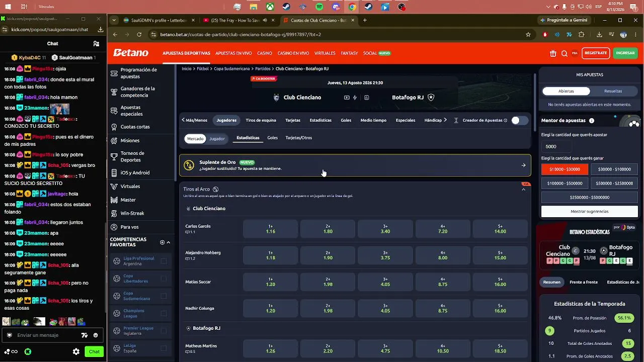Open Betano search magnifier icon

565,53
